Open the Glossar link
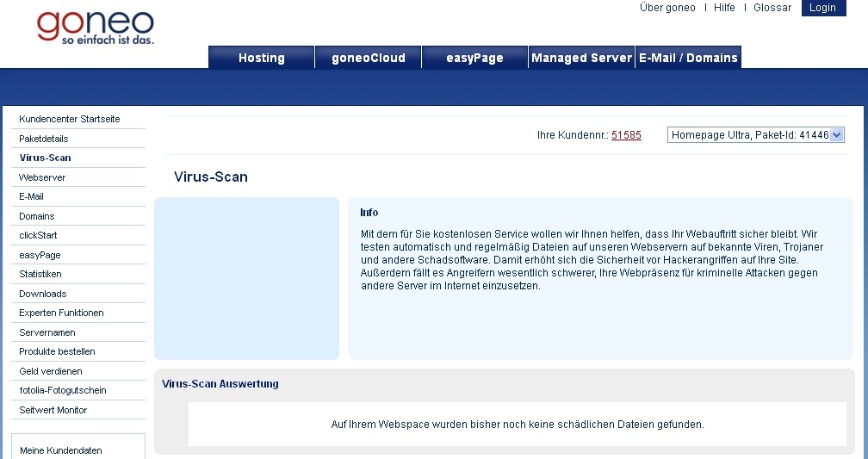Screen dimensions: 868x459 [772, 8]
